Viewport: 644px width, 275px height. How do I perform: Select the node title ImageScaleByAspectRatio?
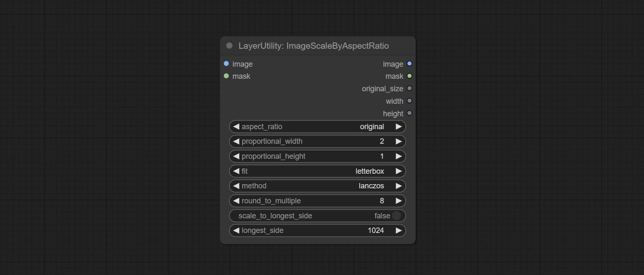313,46
